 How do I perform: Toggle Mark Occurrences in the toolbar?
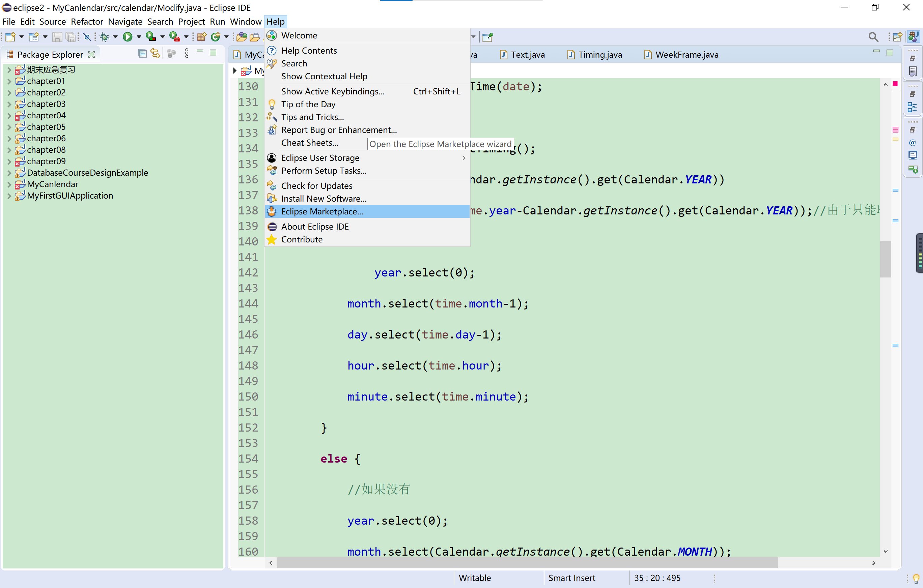87,37
